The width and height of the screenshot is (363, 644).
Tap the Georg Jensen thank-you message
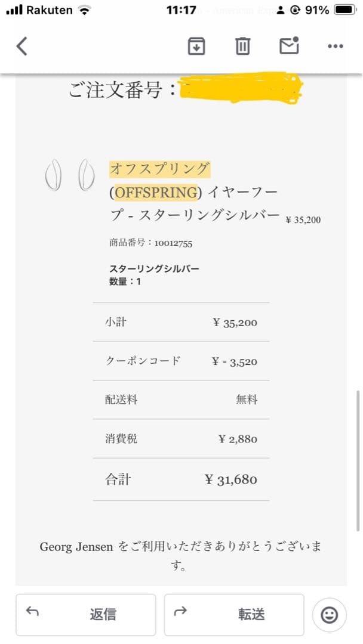pyautogui.click(x=181, y=547)
